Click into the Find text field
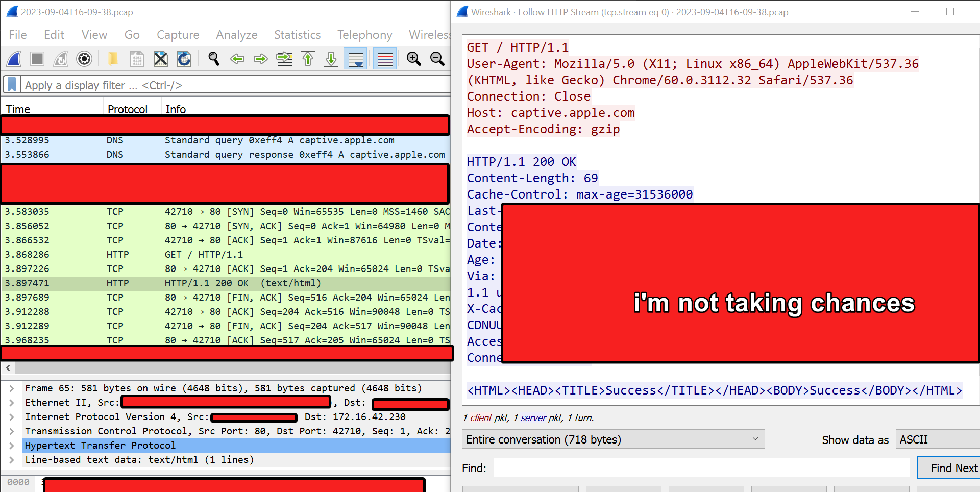980x492 pixels. pos(701,468)
